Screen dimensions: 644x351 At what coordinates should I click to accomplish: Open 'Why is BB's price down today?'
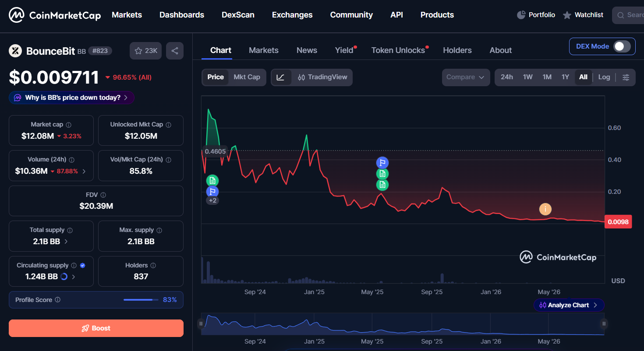coord(72,98)
